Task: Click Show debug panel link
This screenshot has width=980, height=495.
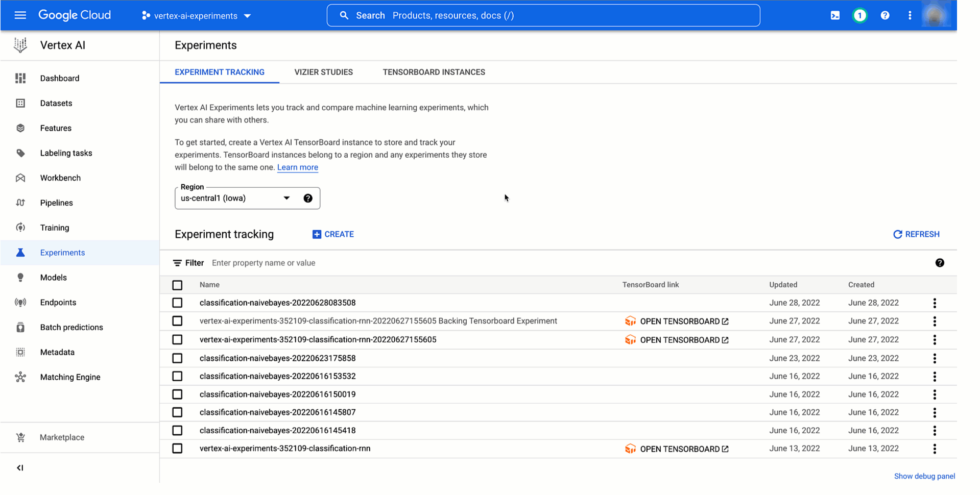Action: (924, 476)
